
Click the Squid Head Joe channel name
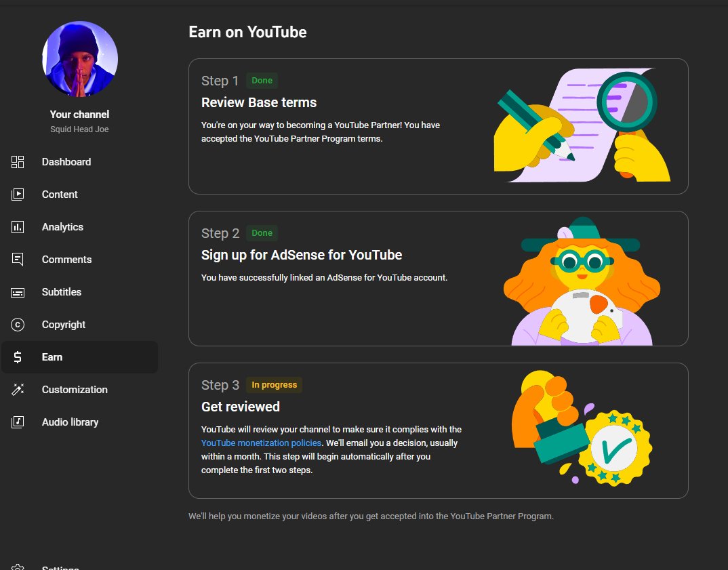[x=79, y=129]
